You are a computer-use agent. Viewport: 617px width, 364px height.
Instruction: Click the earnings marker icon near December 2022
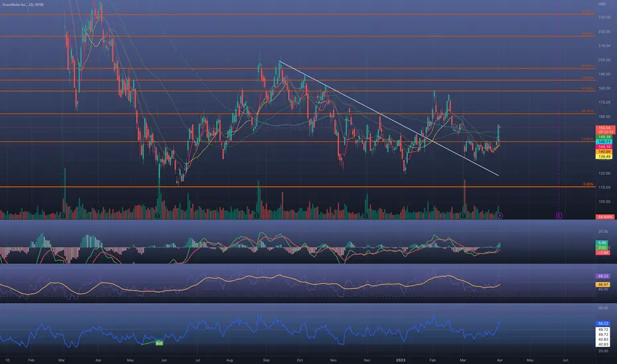(365, 216)
